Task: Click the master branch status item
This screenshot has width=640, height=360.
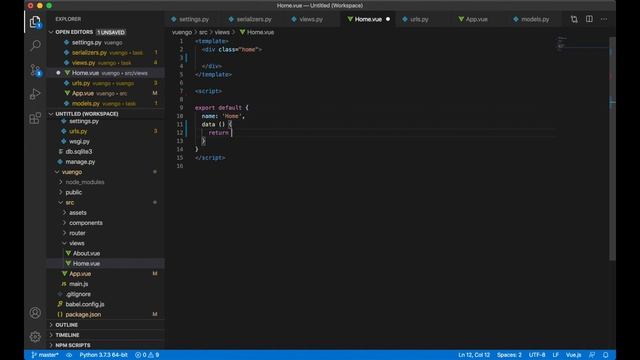Action: 45,355
